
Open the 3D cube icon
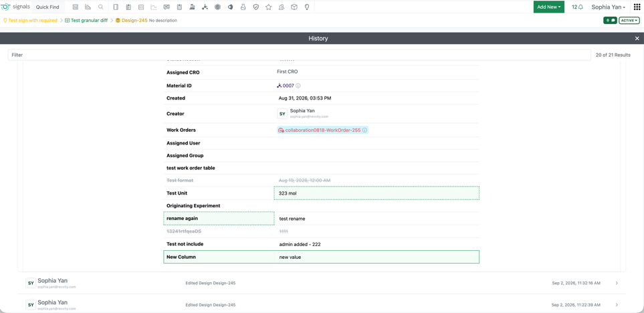coord(294,7)
